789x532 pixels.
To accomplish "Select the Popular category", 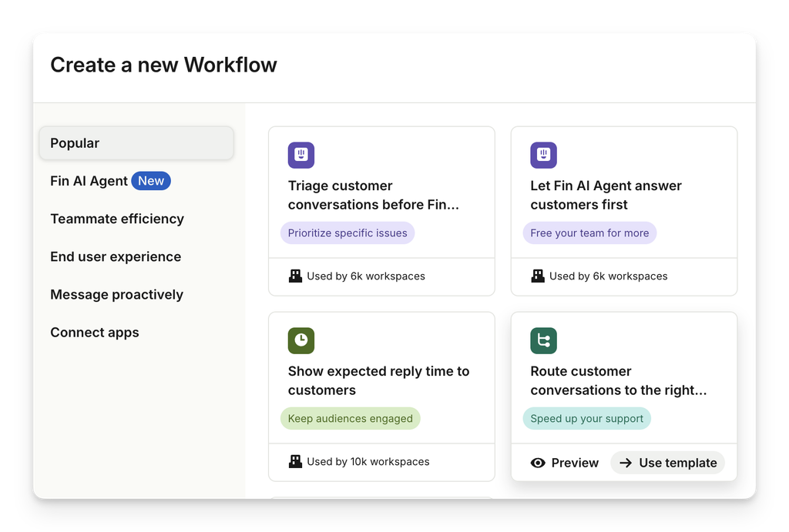I will click(136, 142).
